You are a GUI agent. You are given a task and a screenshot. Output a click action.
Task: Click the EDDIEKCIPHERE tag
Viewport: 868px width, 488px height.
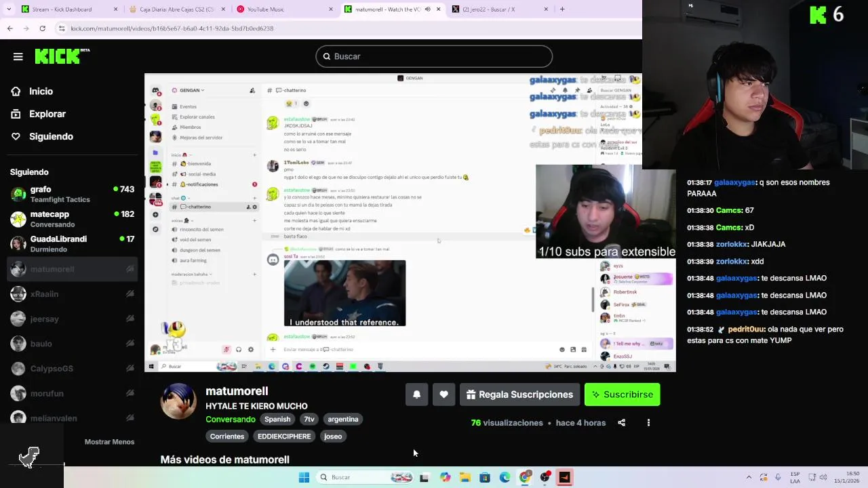(284, 436)
